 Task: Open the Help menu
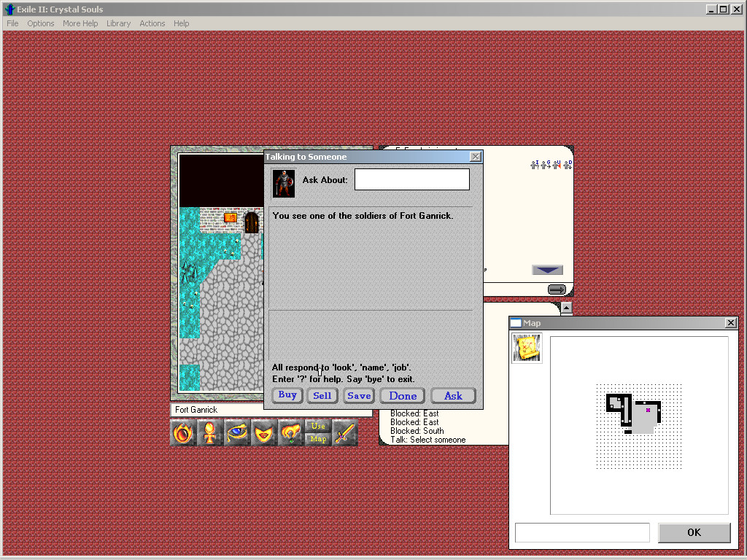181,23
